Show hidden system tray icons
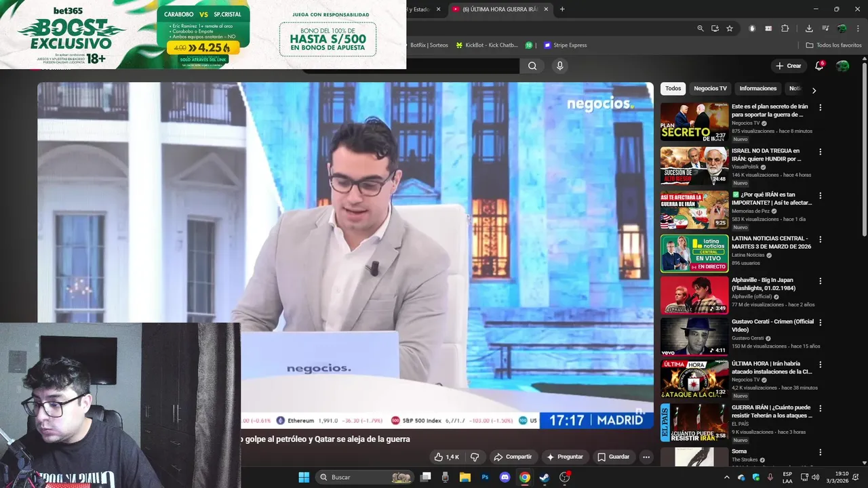The height and width of the screenshot is (488, 868). [x=726, y=477]
